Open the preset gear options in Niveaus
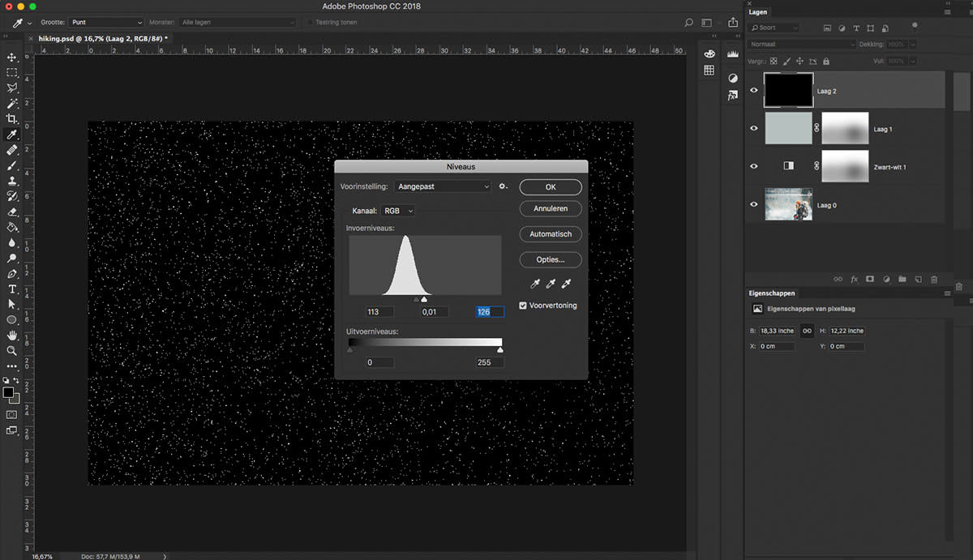The image size is (973, 560). click(503, 186)
